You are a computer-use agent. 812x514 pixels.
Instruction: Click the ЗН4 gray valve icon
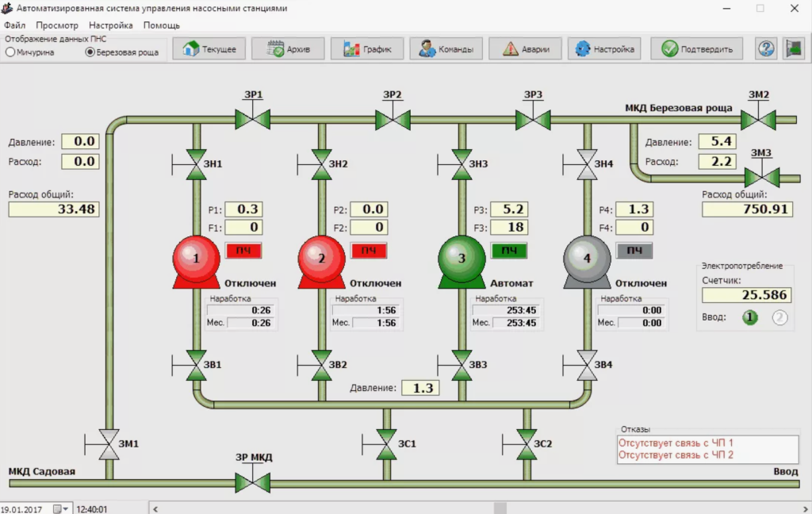(x=586, y=164)
